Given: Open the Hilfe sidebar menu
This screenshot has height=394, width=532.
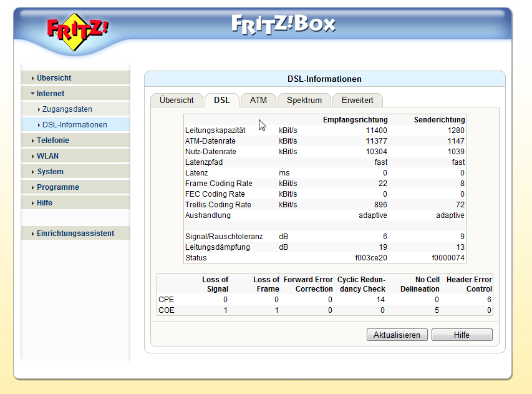Looking at the screenshot, I should [x=75, y=203].
